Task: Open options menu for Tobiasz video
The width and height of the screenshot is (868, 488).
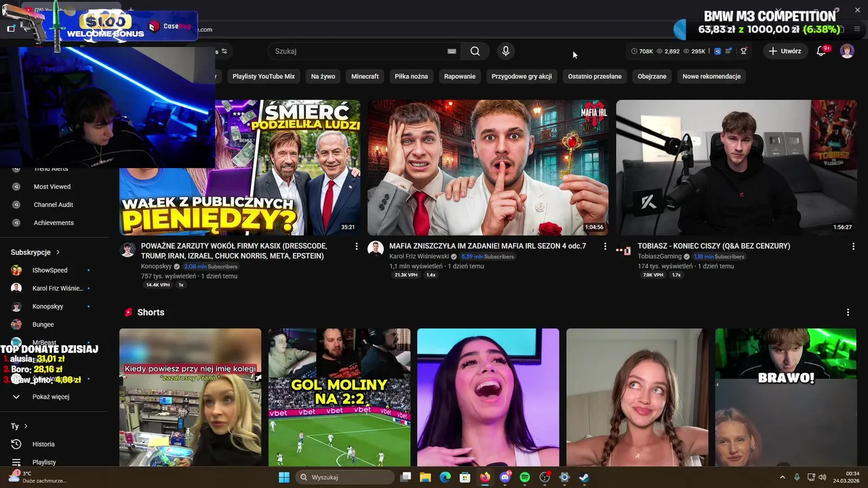Action: point(853,247)
